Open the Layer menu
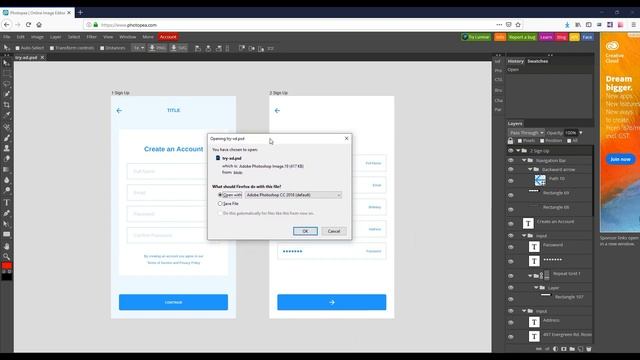The height and width of the screenshot is (360, 640). click(x=56, y=37)
